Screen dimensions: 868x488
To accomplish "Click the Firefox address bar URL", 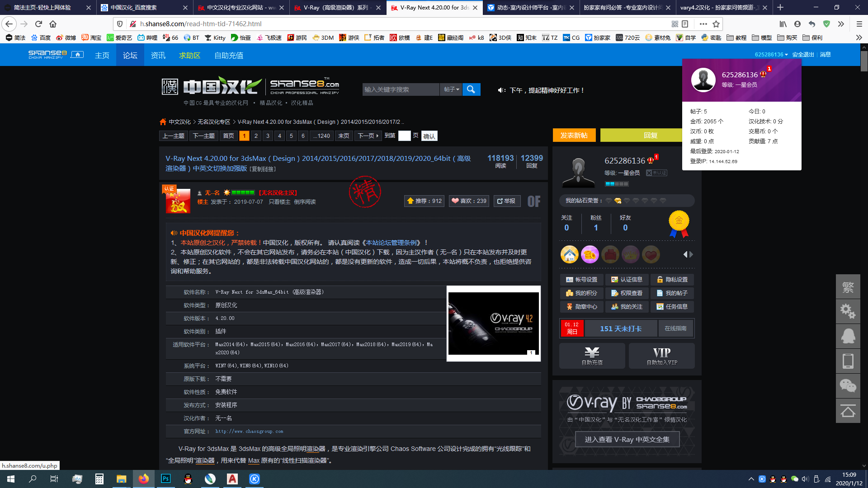I will 201,24.
